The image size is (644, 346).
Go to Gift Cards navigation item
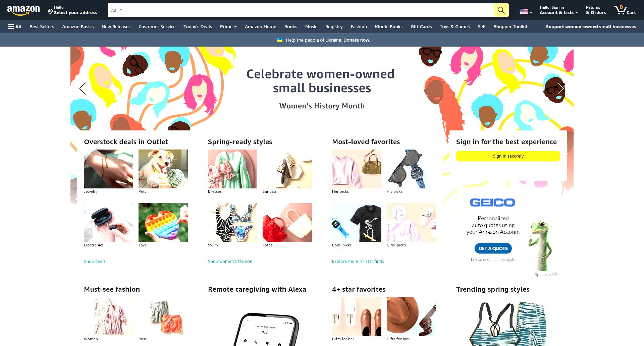click(421, 26)
